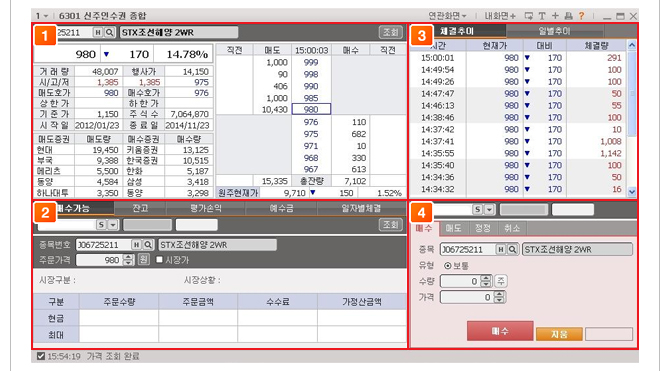Select the 정정 modify tab in order panel
Viewport: 670px width, 371px height.
point(483,228)
